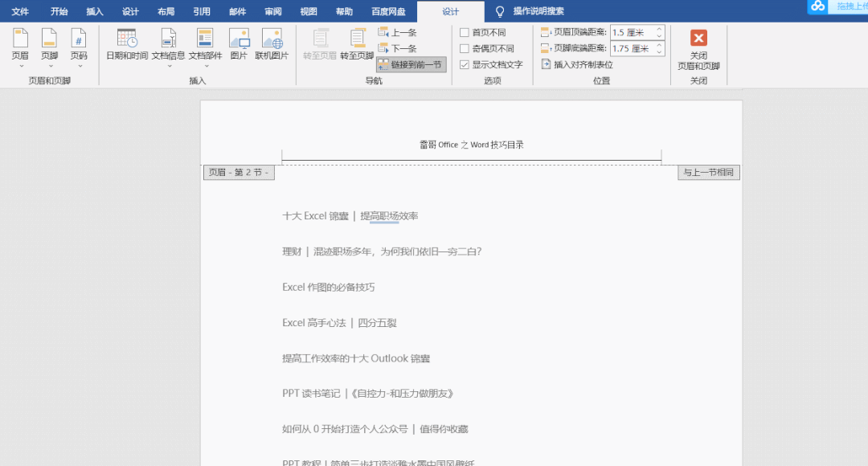The image size is (868, 466).
Task: Click the lightbulb Tell Me icon
Action: click(500, 11)
